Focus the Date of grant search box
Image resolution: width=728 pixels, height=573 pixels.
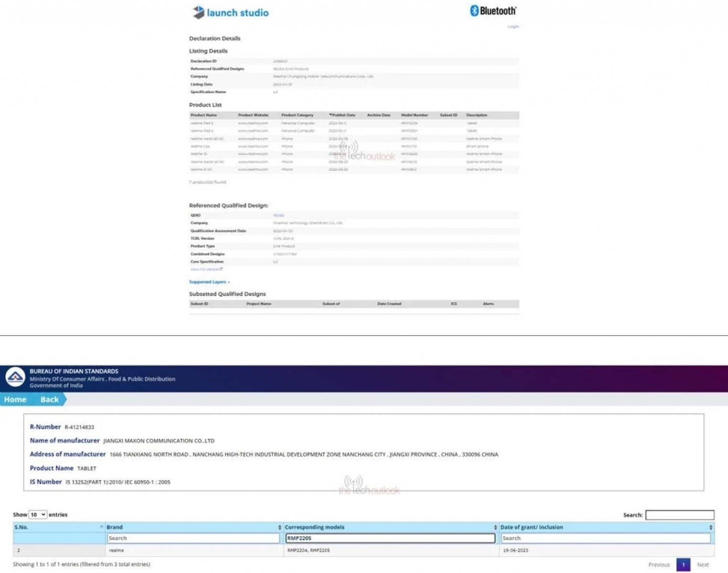click(x=605, y=538)
